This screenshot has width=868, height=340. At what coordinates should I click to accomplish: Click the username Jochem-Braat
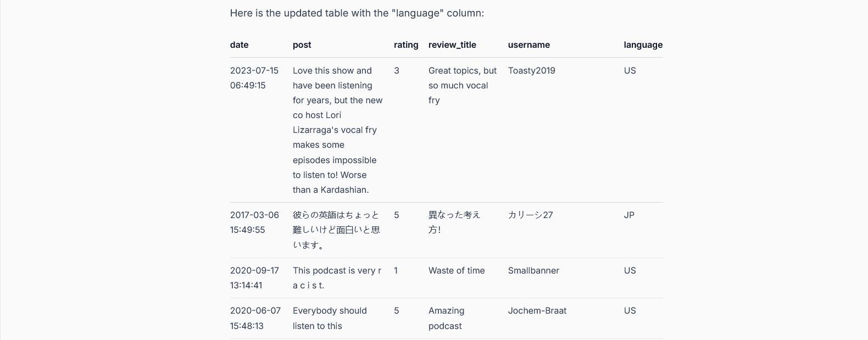tap(537, 310)
